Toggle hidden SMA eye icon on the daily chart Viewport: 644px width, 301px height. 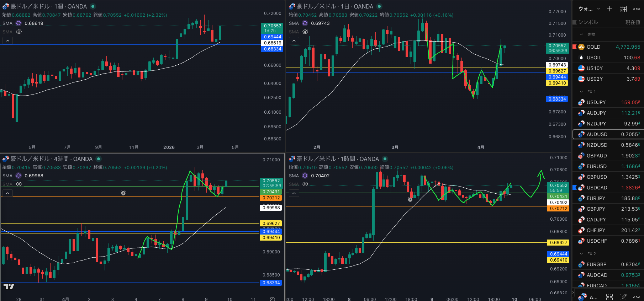pyautogui.click(x=305, y=32)
